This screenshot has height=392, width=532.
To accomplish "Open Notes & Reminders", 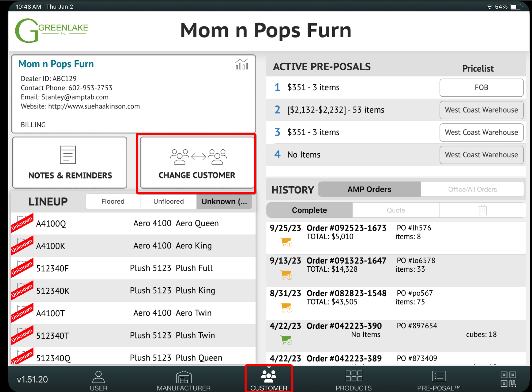I will (70, 163).
